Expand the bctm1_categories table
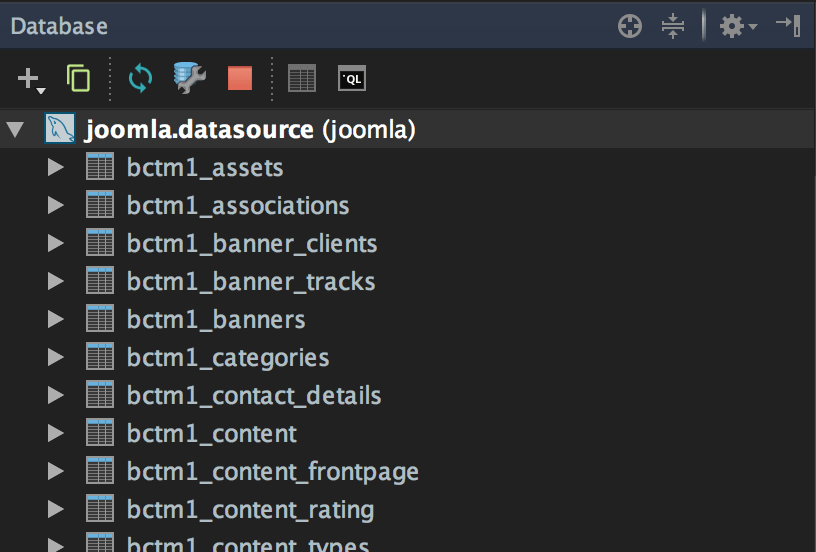816x552 pixels. [x=56, y=357]
